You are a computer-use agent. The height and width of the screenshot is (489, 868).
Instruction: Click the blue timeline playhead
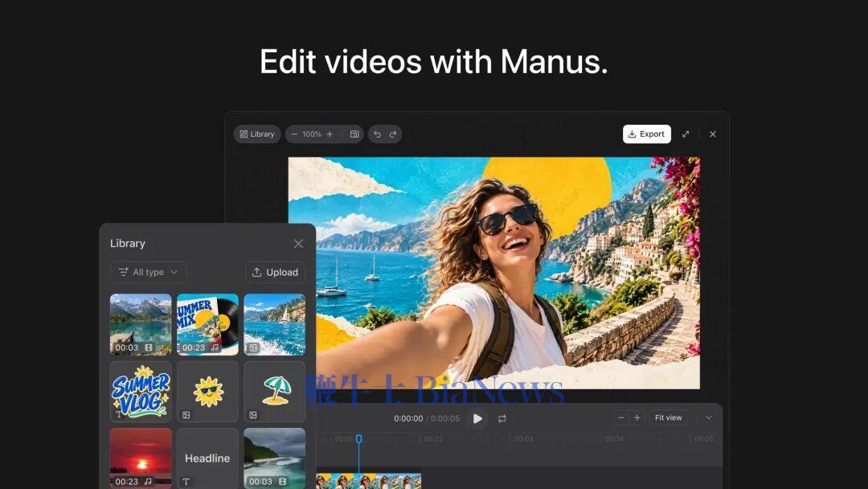tap(358, 438)
